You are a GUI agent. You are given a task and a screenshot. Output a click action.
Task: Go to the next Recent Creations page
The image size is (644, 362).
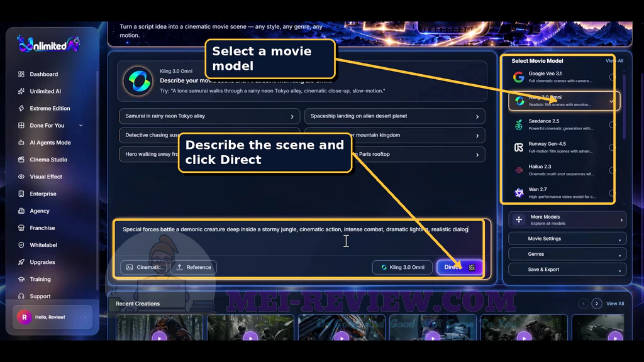click(x=597, y=304)
